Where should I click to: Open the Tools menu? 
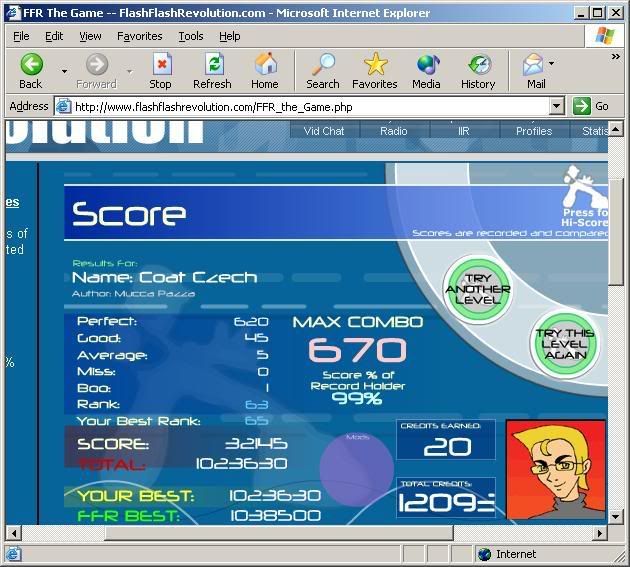(190, 36)
